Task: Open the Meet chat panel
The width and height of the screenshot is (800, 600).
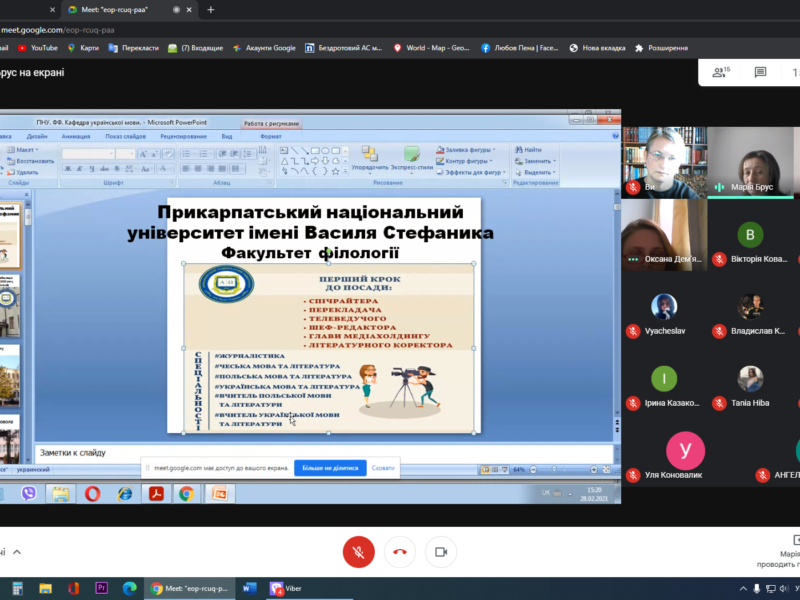Action: point(760,72)
